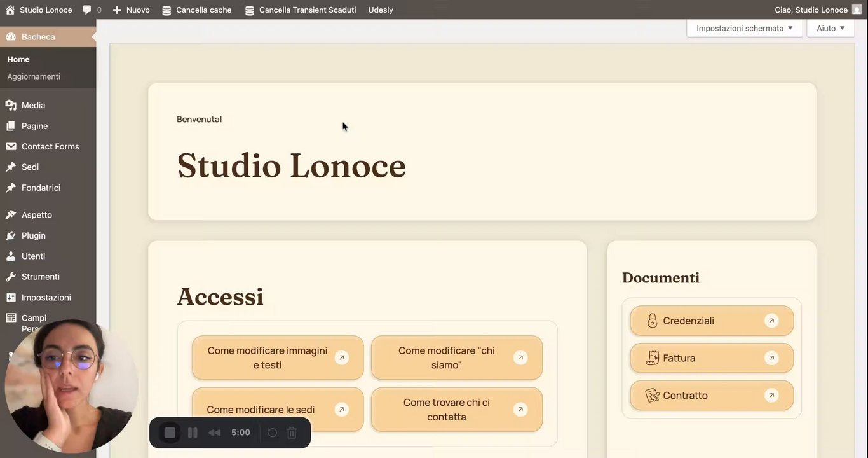868x458 pixels.
Task: Select the Utenti user icon
Action: click(11, 256)
